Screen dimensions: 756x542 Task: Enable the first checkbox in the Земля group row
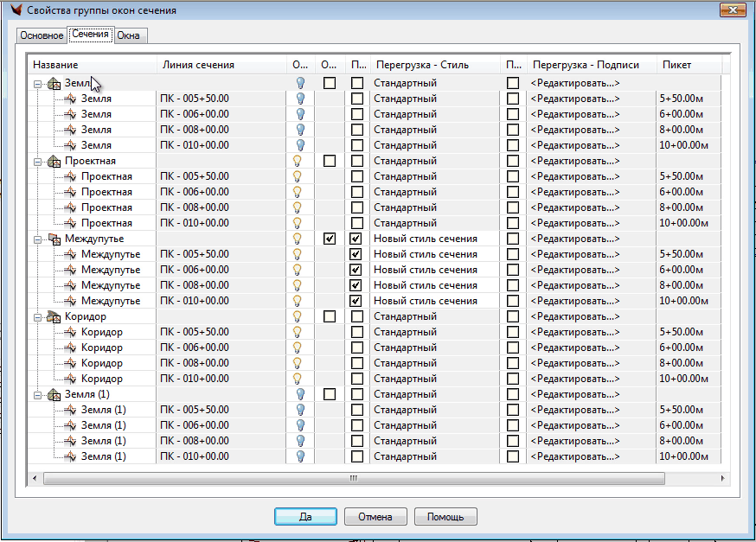[330, 83]
